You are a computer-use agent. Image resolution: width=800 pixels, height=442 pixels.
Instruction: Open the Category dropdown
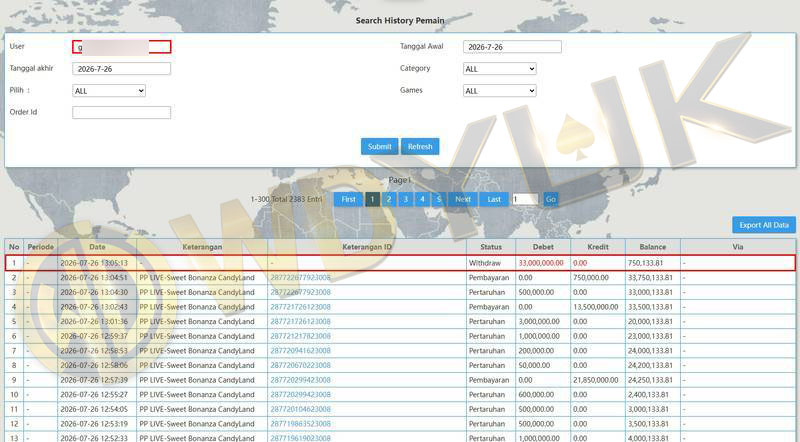coord(499,69)
